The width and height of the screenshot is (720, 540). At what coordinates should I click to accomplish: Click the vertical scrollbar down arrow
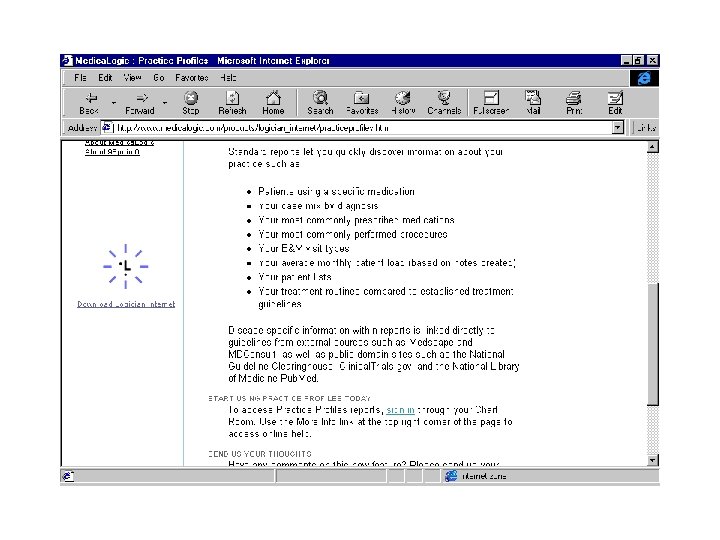pos(652,460)
